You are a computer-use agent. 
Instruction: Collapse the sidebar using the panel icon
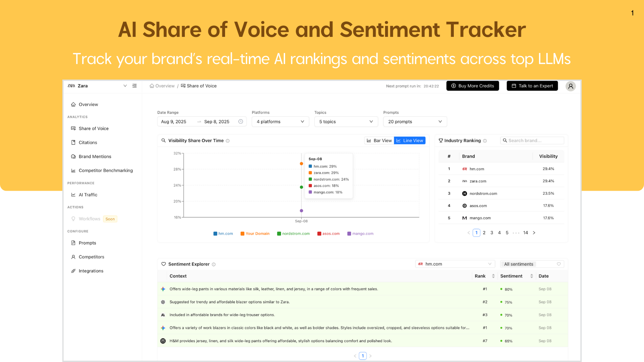pyautogui.click(x=135, y=86)
